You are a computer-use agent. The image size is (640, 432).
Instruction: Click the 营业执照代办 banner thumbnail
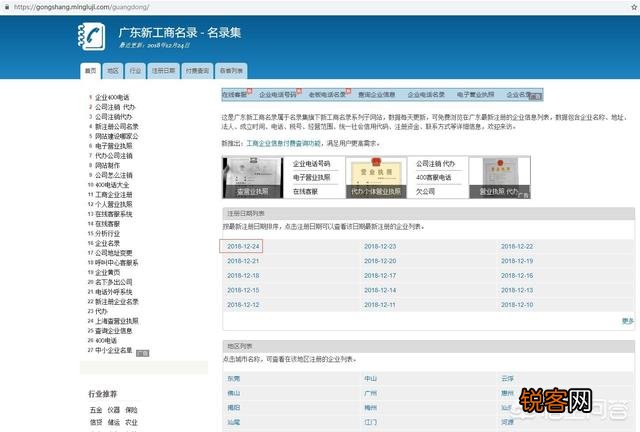coord(500,177)
